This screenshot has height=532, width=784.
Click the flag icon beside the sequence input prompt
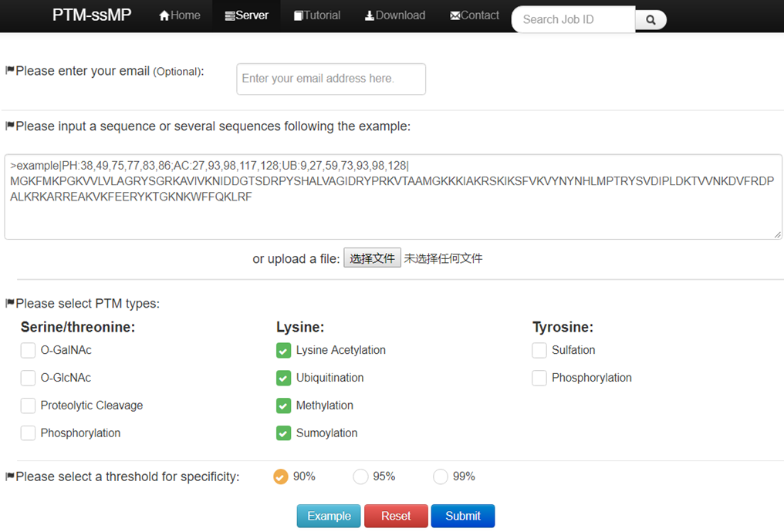click(8, 126)
